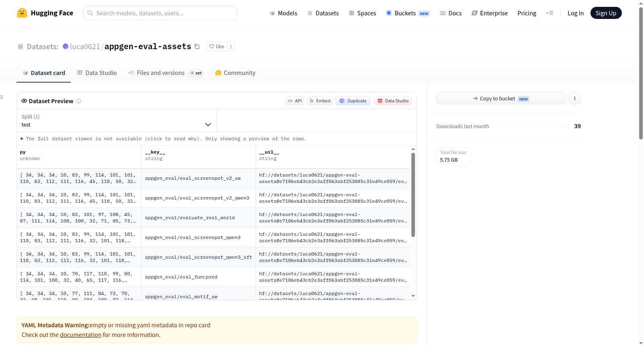Like this dataset
Viewport: 644px width, 347px height.
pyautogui.click(x=217, y=46)
